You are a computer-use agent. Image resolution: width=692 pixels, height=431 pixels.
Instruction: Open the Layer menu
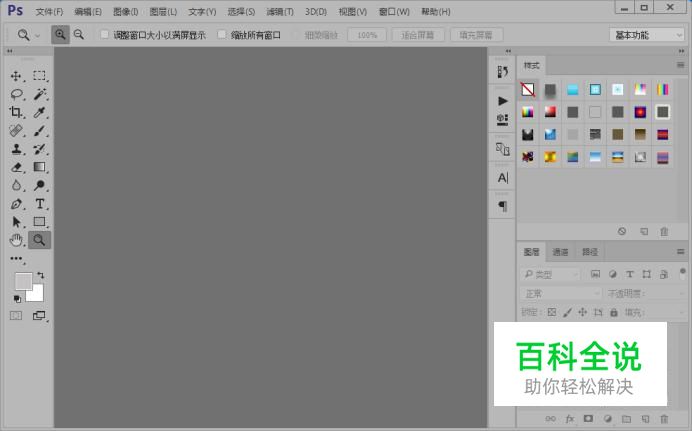[x=163, y=12]
